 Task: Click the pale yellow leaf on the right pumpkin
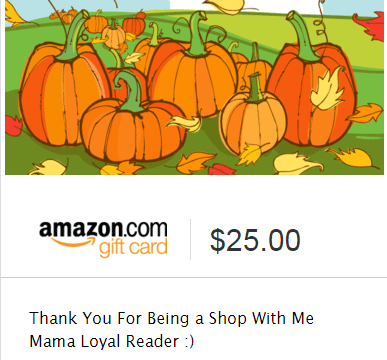pyautogui.click(x=327, y=88)
